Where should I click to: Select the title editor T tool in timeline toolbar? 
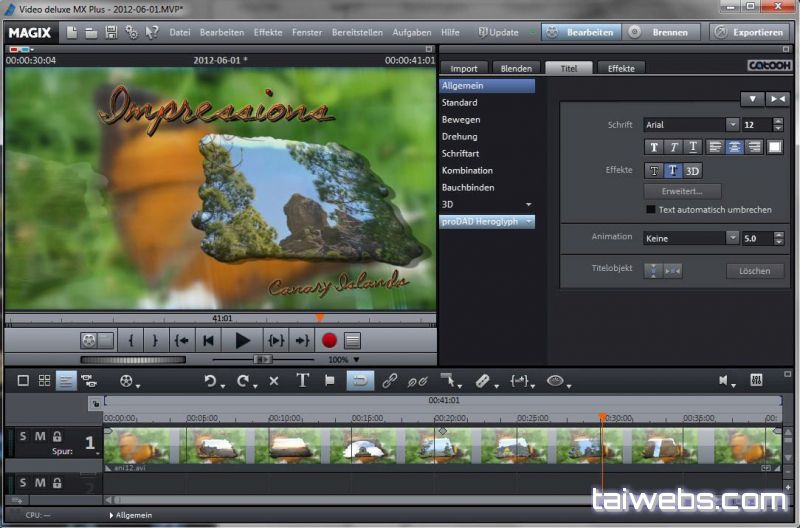tap(302, 381)
